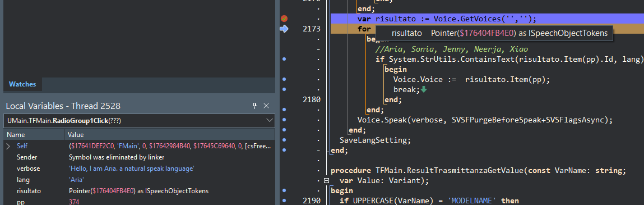Set breakpoint dot on the ContainsText line
This screenshot has width=644, height=205.
(x=284, y=60)
